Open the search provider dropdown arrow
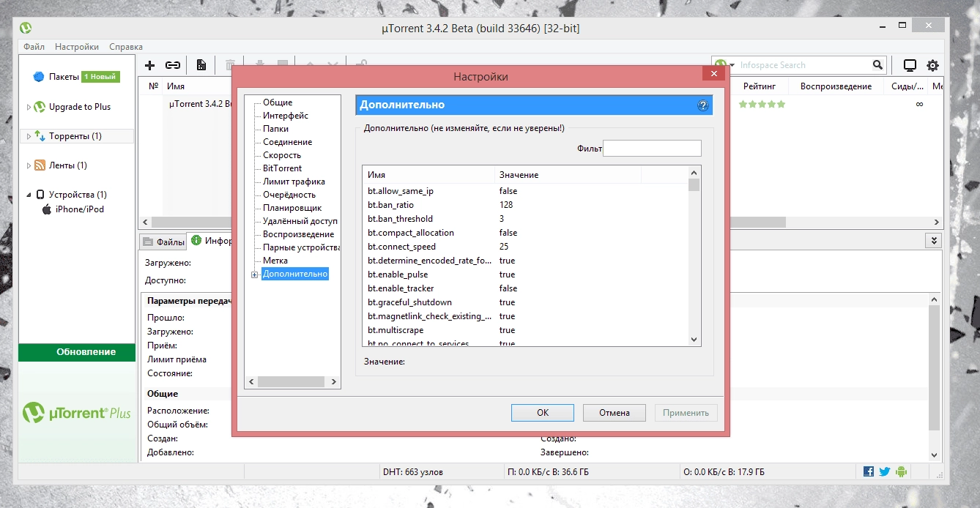The height and width of the screenshot is (508, 980). 732,65
